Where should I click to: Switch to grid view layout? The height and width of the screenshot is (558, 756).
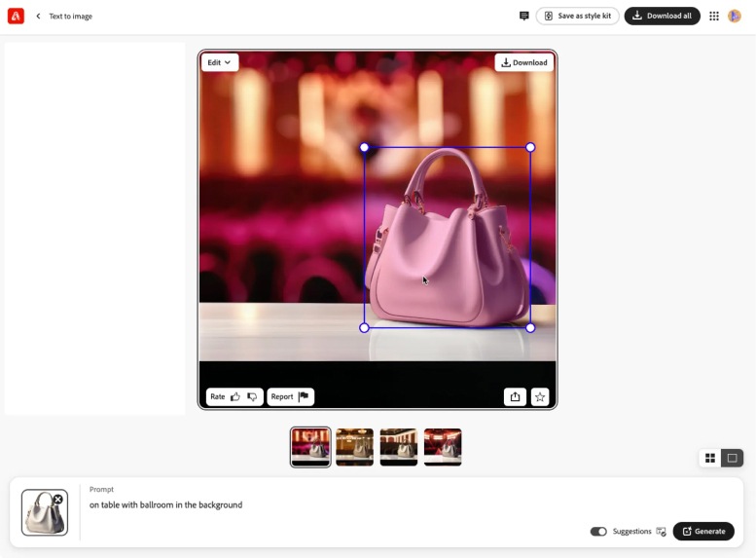[x=710, y=458]
